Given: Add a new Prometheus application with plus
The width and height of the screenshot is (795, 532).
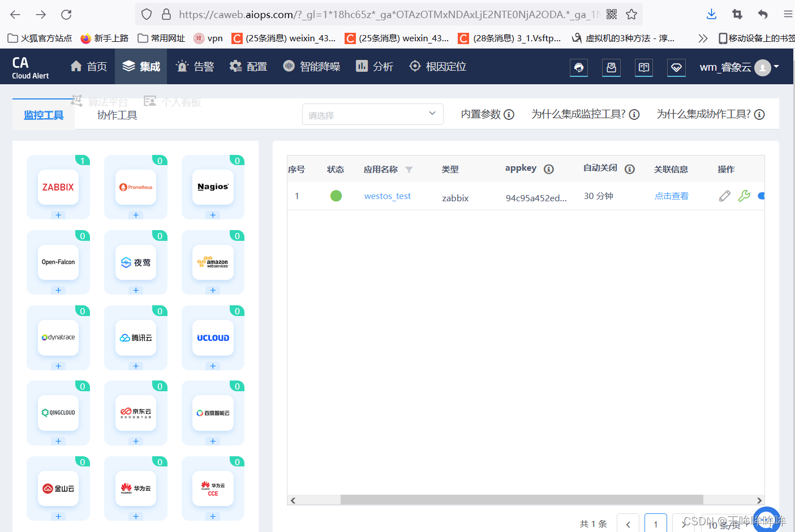Looking at the screenshot, I should point(136,215).
